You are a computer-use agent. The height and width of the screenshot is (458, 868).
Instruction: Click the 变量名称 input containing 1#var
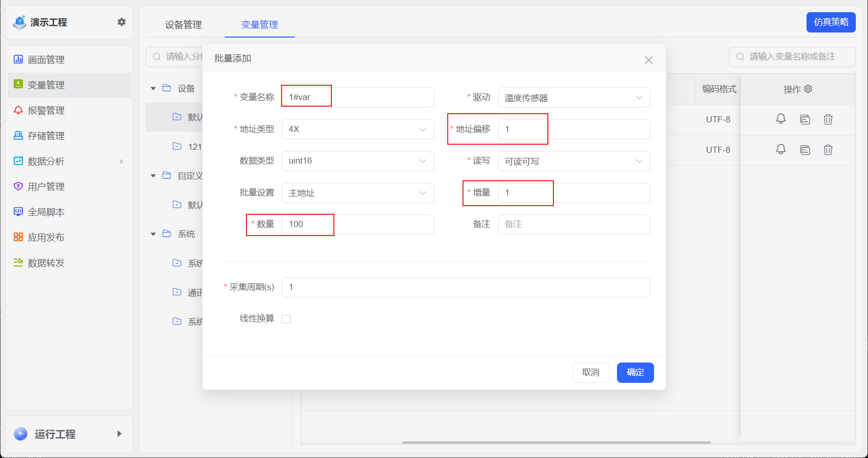tap(358, 97)
